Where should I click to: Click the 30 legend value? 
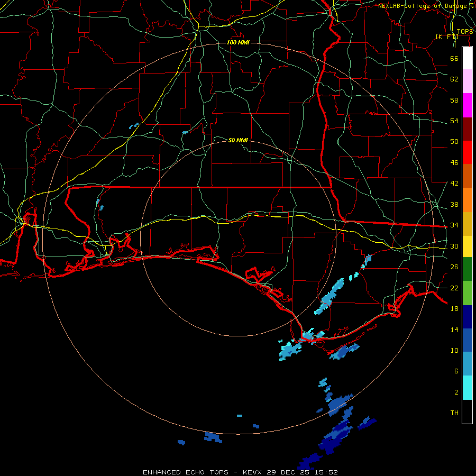[x=454, y=246]
